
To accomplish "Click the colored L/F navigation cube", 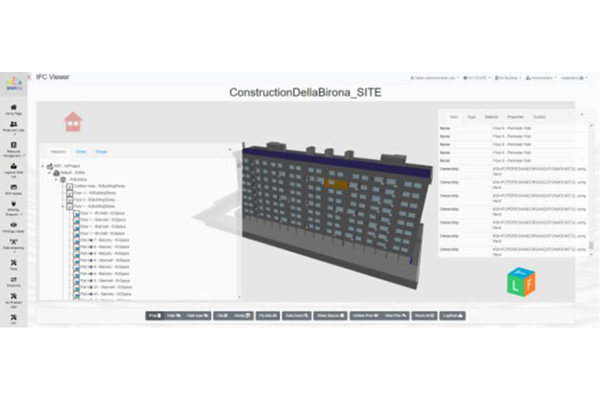I will click(x=521, y=282).
